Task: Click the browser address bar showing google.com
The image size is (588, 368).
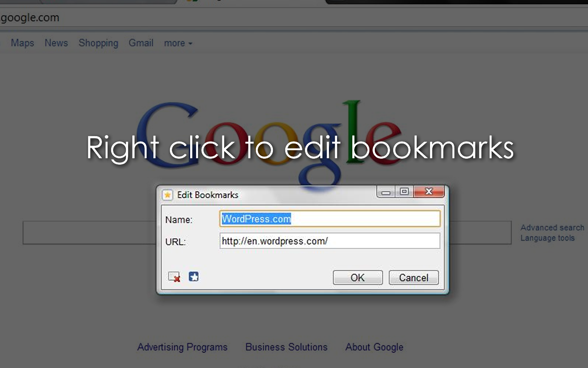Action: pos(294,18)
